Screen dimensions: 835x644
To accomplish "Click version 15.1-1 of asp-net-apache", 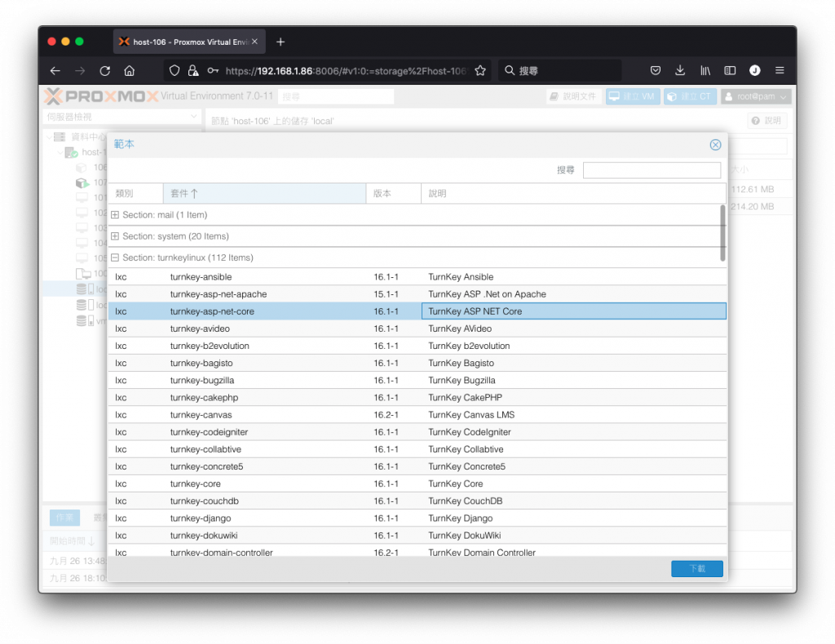I will [x=386, y=293].
